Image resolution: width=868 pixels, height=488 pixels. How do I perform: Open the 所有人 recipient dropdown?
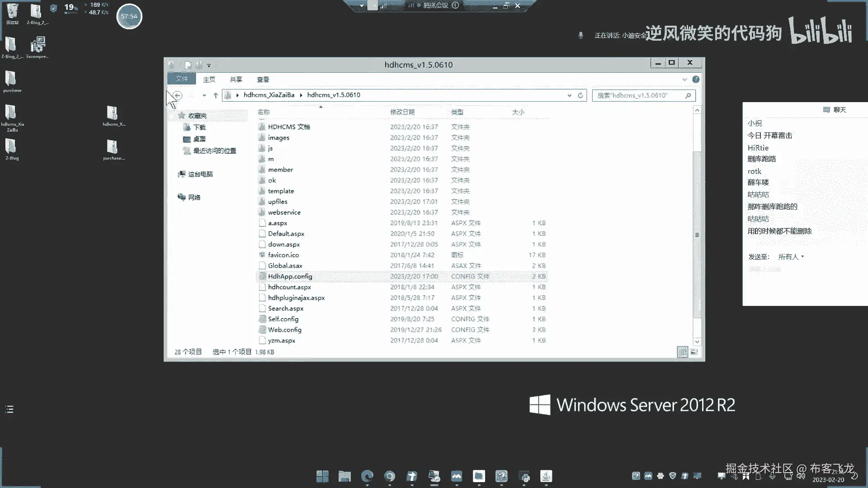click(791, 257)
